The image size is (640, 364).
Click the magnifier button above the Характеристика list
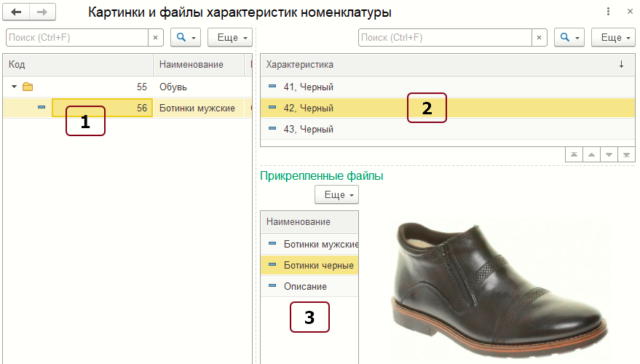(x=569, y=37)
